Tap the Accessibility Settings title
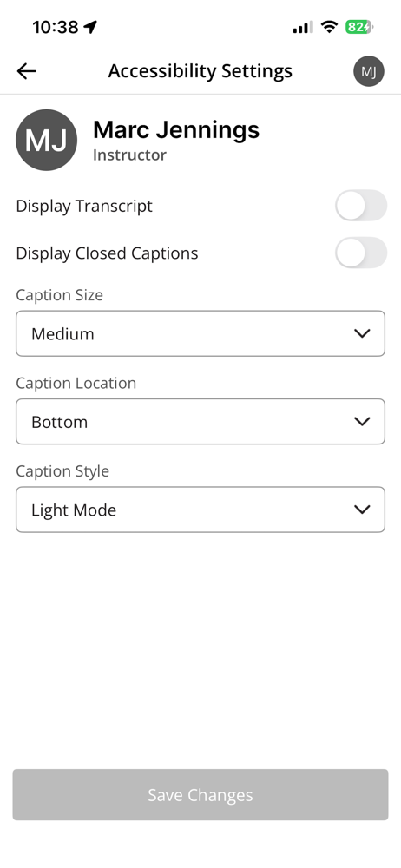Image resolution: width=401 pixels, height=868 pixels. click(x=200, y=71)
